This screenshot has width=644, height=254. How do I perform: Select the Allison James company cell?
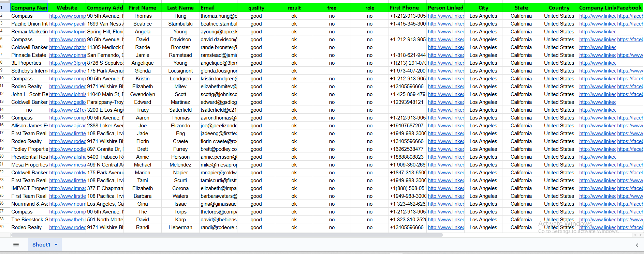point(29,126)
